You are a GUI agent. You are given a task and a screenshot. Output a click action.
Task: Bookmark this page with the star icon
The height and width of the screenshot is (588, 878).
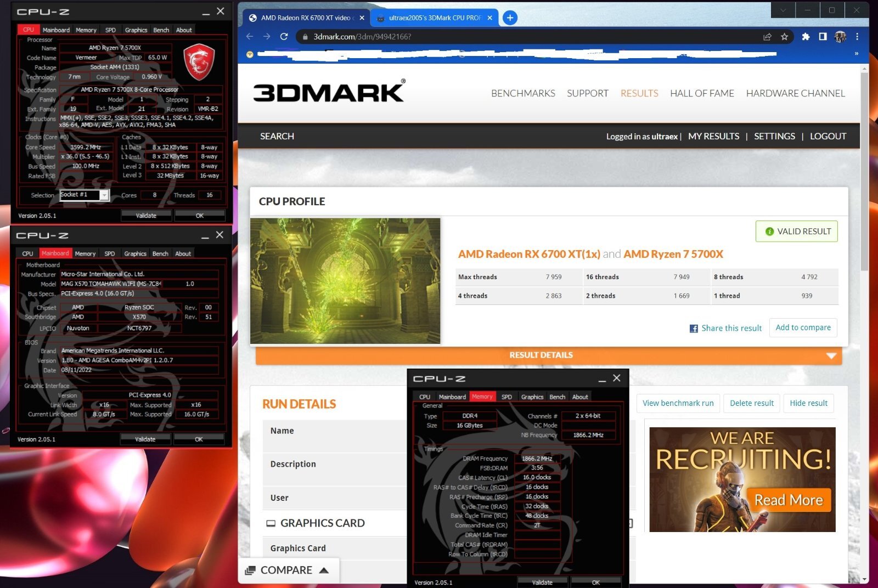[x=784, y=37]
